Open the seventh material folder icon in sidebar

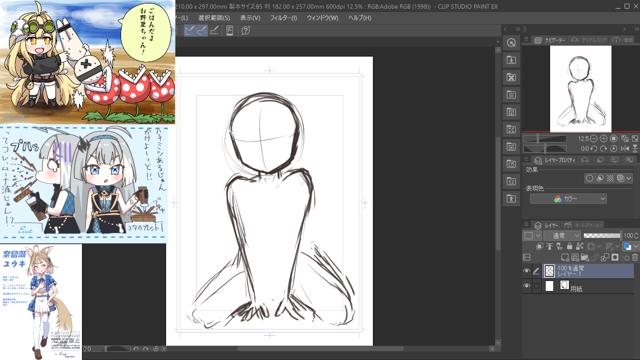[511, 164]
